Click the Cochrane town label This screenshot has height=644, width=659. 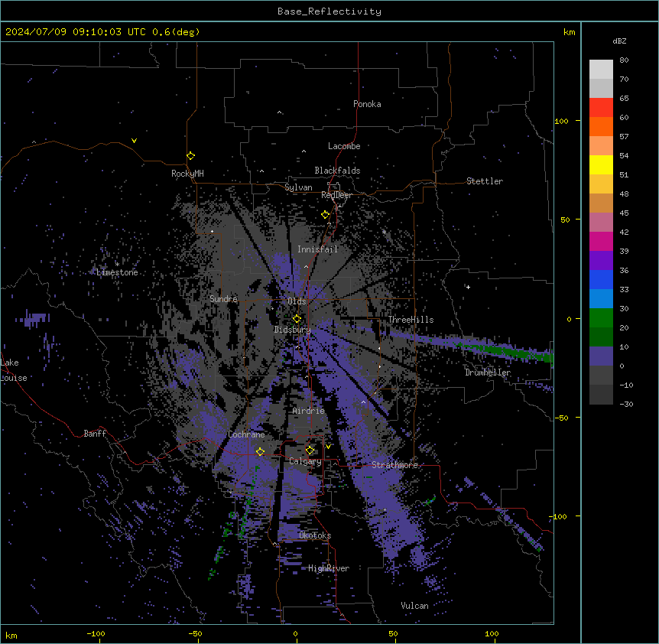click(x=246, y=434)
